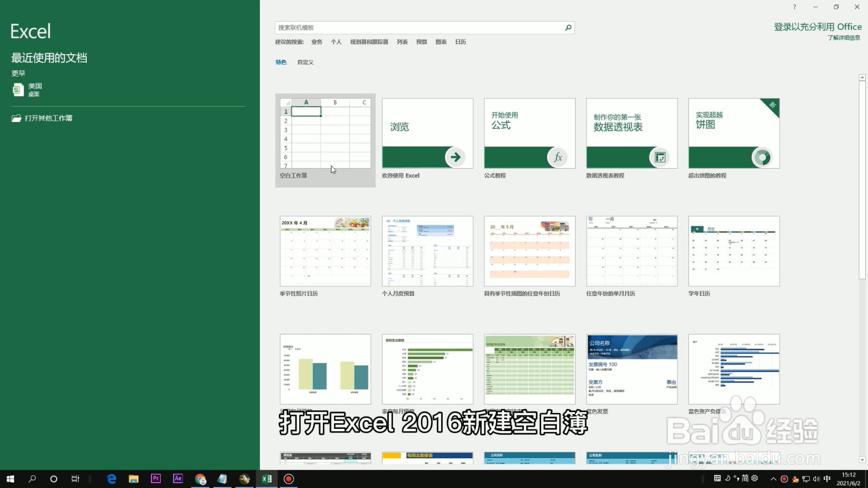Click the template list scrollbar thumb
Viewport: 868px width, 488px height.
(x=862, y=181)
